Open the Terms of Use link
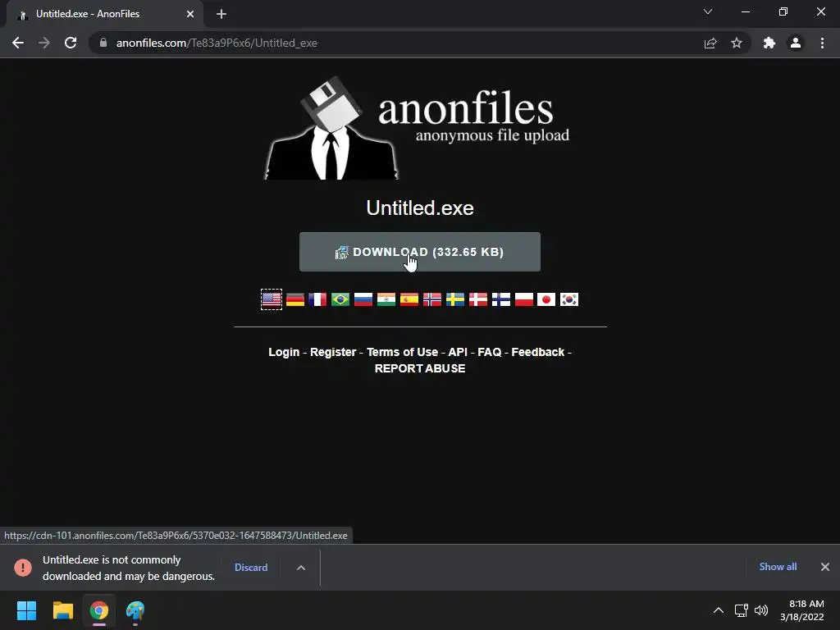Image resolution: width=840 pixels, height=630 pixels. click(x=402, y=352)
